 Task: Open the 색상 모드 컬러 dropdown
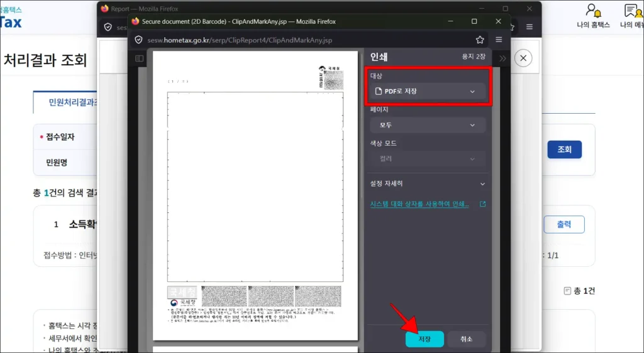428,159
